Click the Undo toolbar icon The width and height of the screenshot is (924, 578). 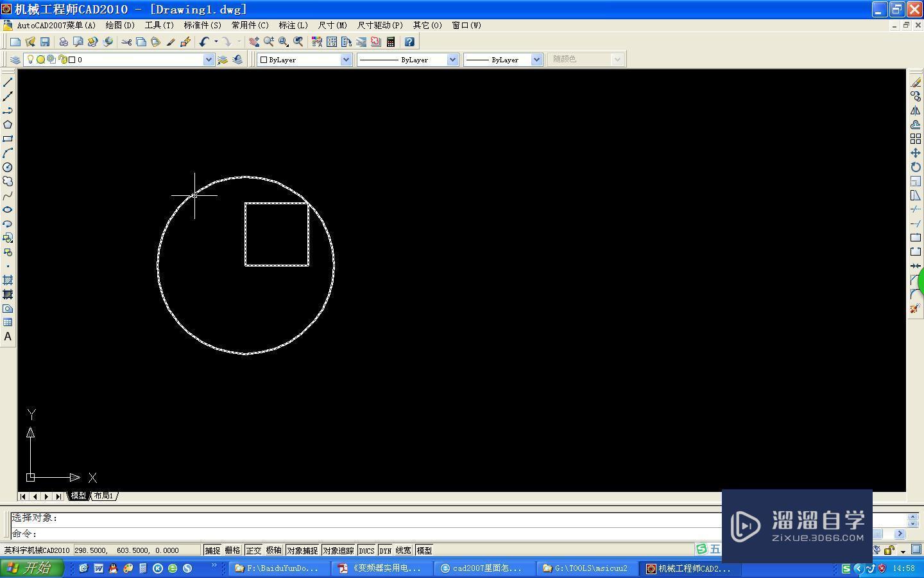203,42
